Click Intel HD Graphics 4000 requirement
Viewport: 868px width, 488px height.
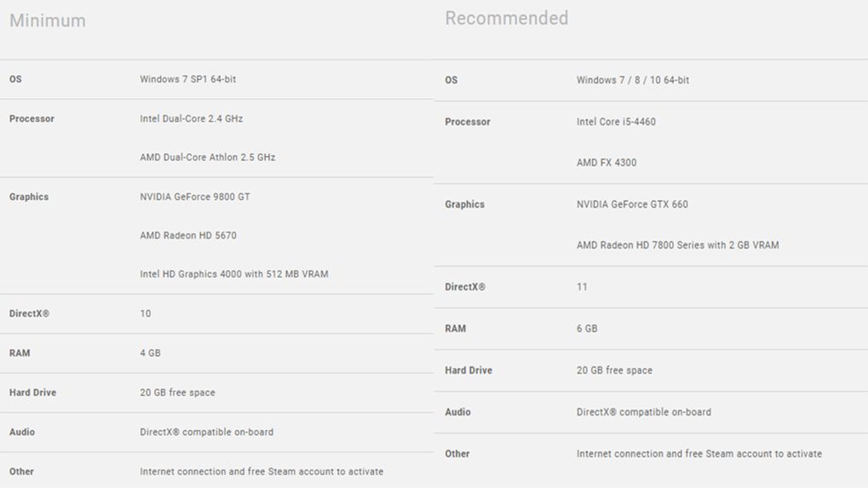(x=233, y=274)
